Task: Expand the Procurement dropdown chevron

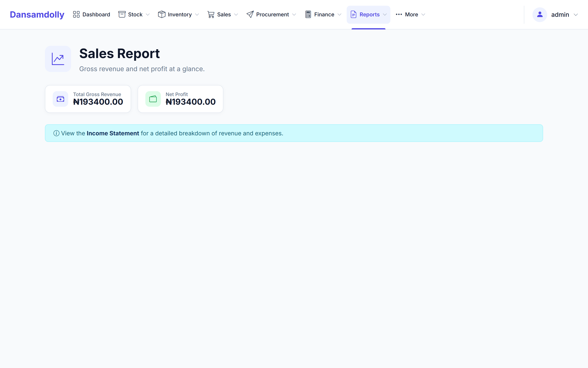Action: coord(294,15)
